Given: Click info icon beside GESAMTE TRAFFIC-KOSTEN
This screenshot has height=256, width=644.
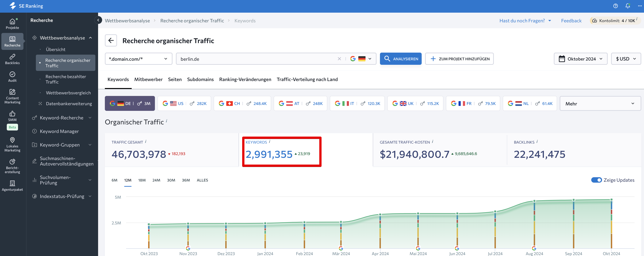Looking at the screenshot, I should click(432, 141).
